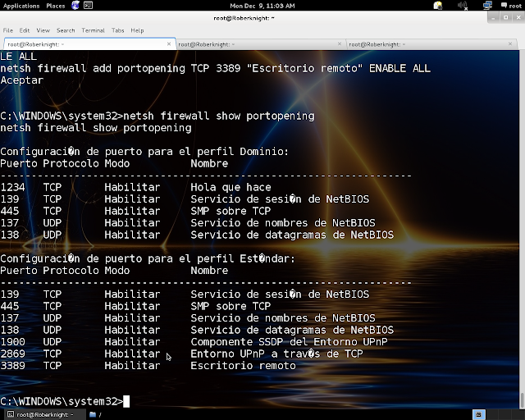This screenshot has width=525, height=420.
Task: Click the clock showing Mon Dec 9
Action: click(x=262, y=6)
